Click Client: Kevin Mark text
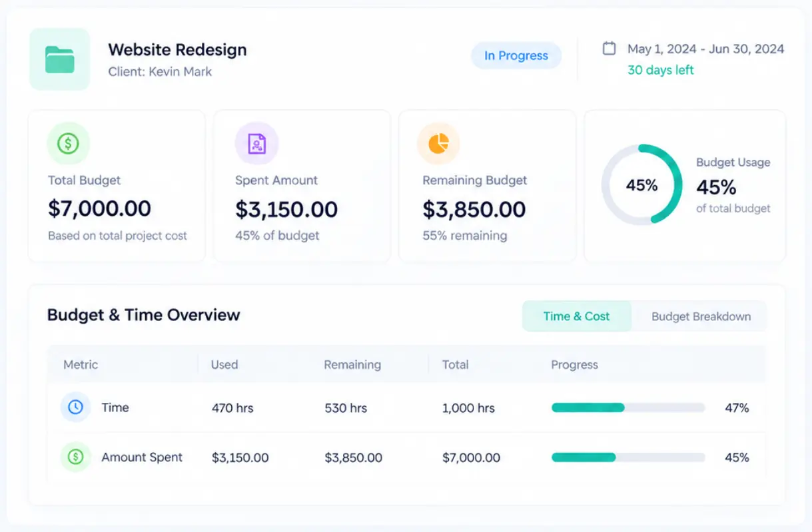The width and height of the screenshot is (812, 532). pos(160,71)
